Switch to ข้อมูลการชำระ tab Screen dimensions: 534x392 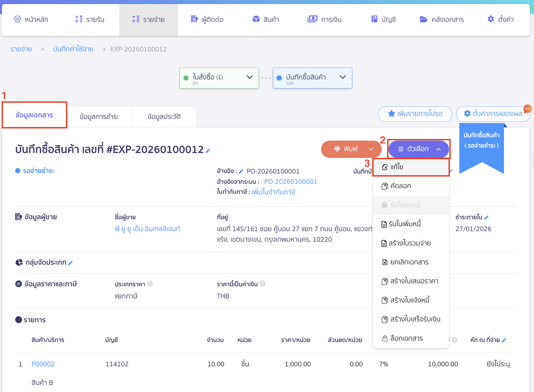[x=99, y=117]
